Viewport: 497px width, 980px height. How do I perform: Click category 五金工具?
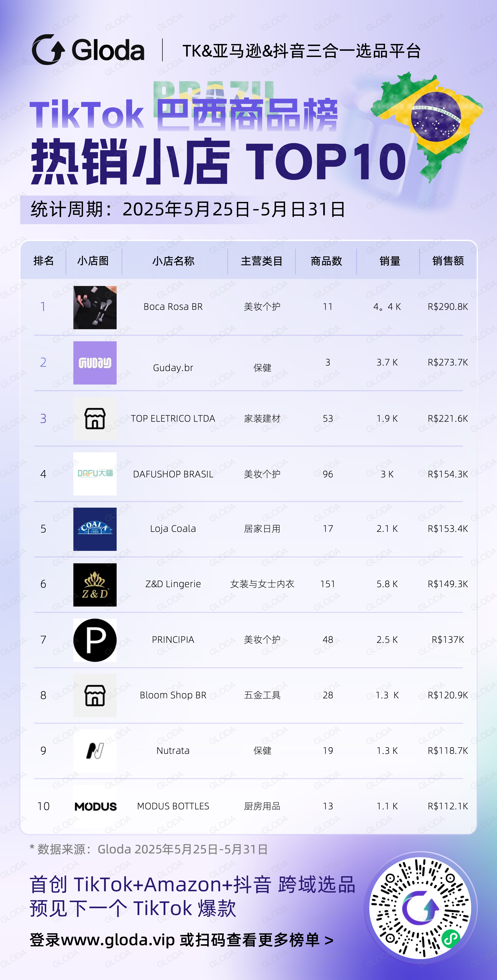(x=262, y=695)
